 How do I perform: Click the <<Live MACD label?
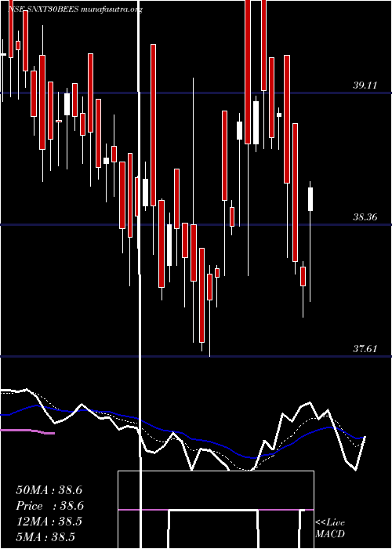(x=330, y=529)
